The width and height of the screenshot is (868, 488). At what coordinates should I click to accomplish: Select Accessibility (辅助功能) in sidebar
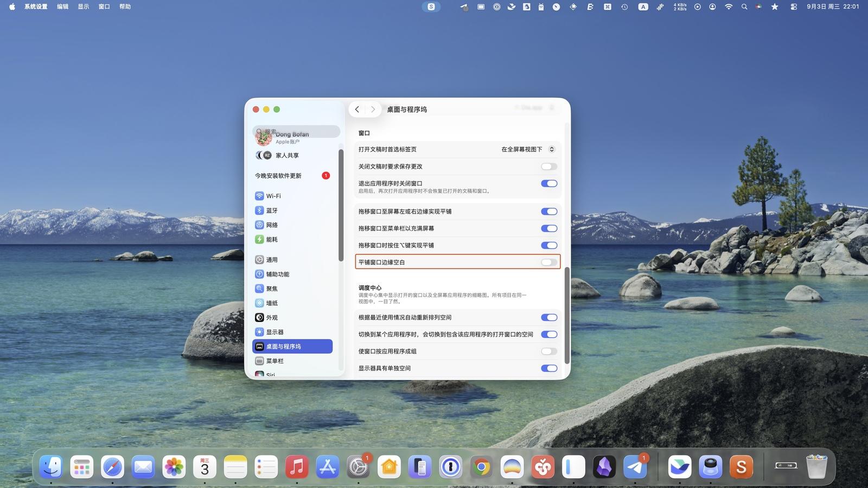coord(277,274)
